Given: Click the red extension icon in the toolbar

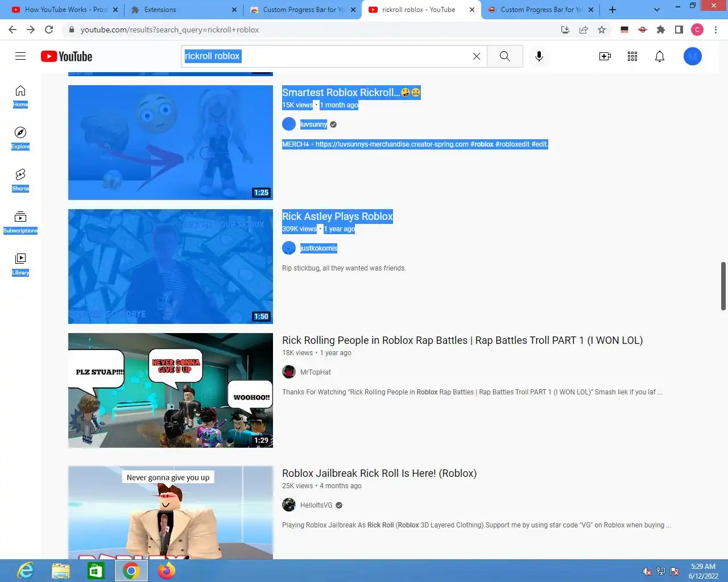Looking at the screenshot, I should 643,30.
